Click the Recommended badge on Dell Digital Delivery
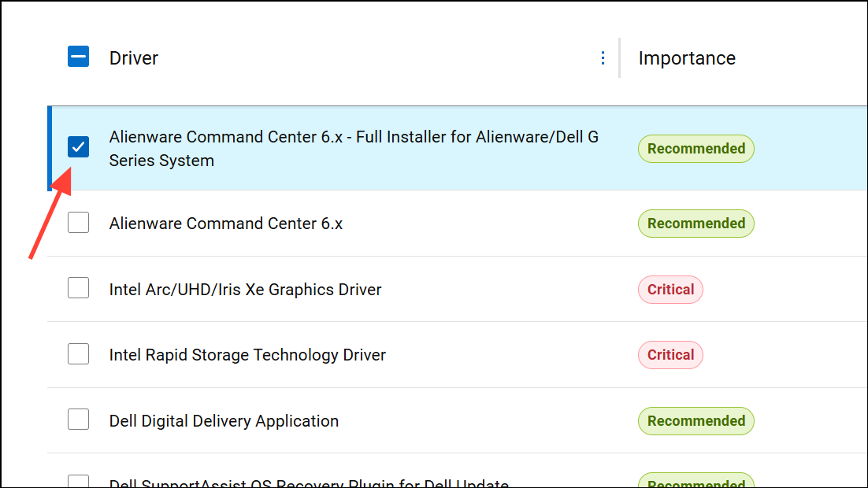The height and width of the screenshot is (488, 868). coord(696,420)
